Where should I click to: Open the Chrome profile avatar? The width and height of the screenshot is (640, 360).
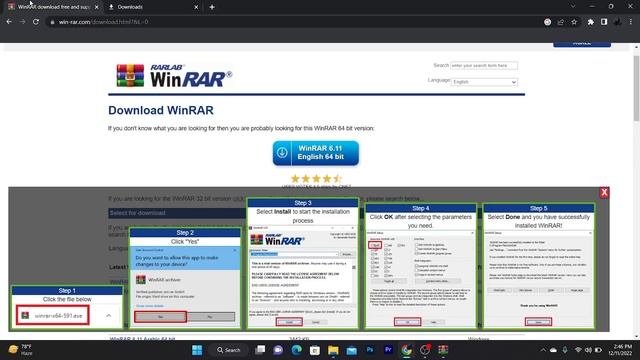click(617, 22)
